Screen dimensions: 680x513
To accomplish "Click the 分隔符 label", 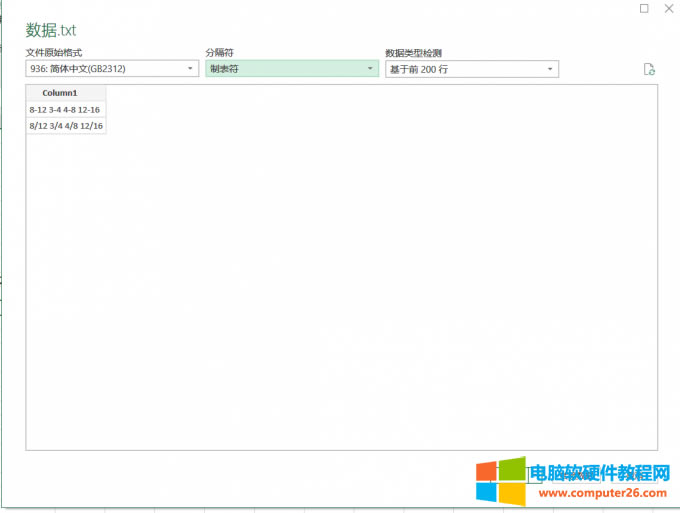I will [x=220, y=52].
